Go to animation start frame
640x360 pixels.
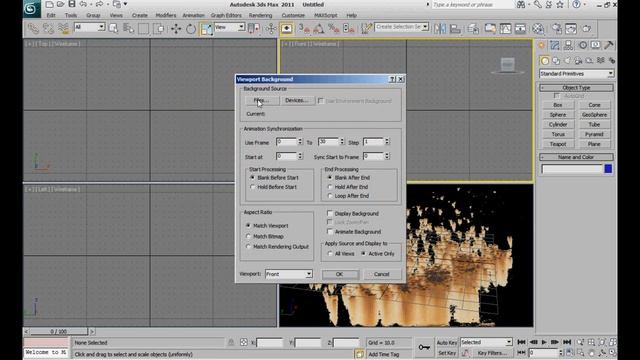coord(521,342)
